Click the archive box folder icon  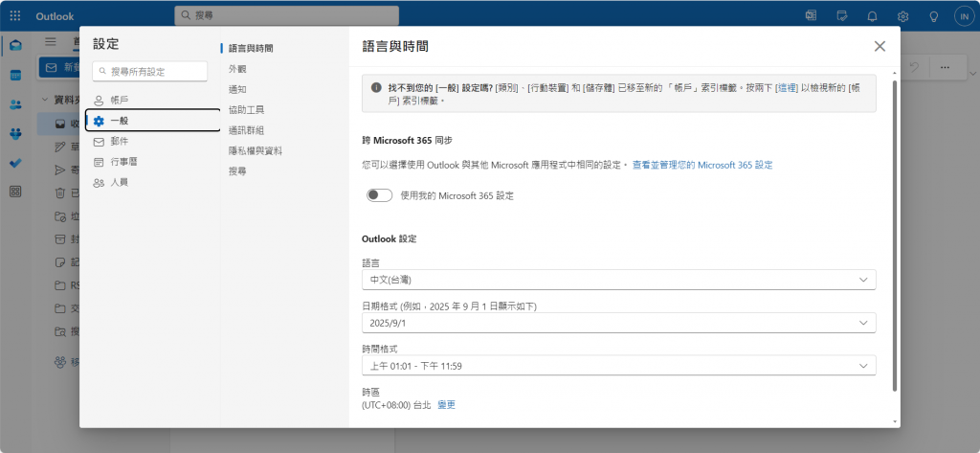[60, 239]
